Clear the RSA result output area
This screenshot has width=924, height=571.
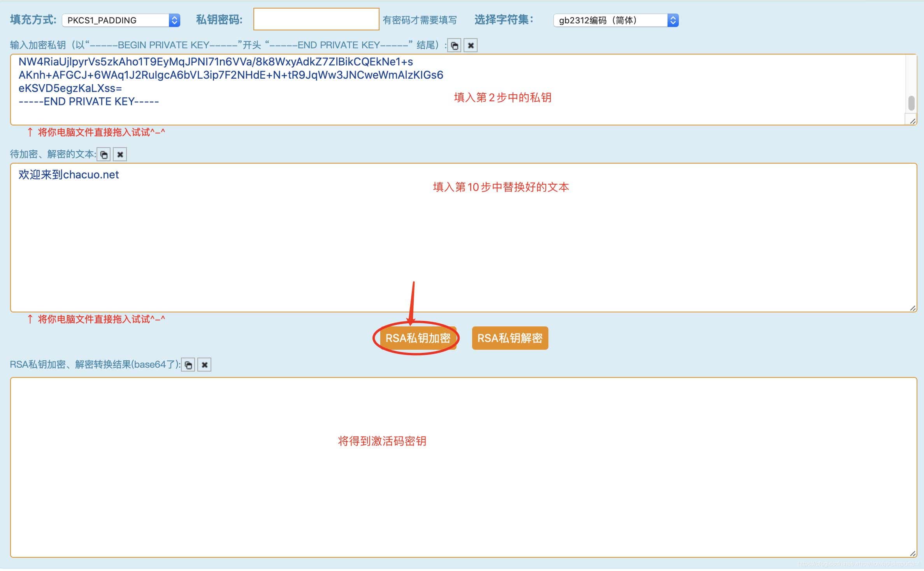point(204,365)
